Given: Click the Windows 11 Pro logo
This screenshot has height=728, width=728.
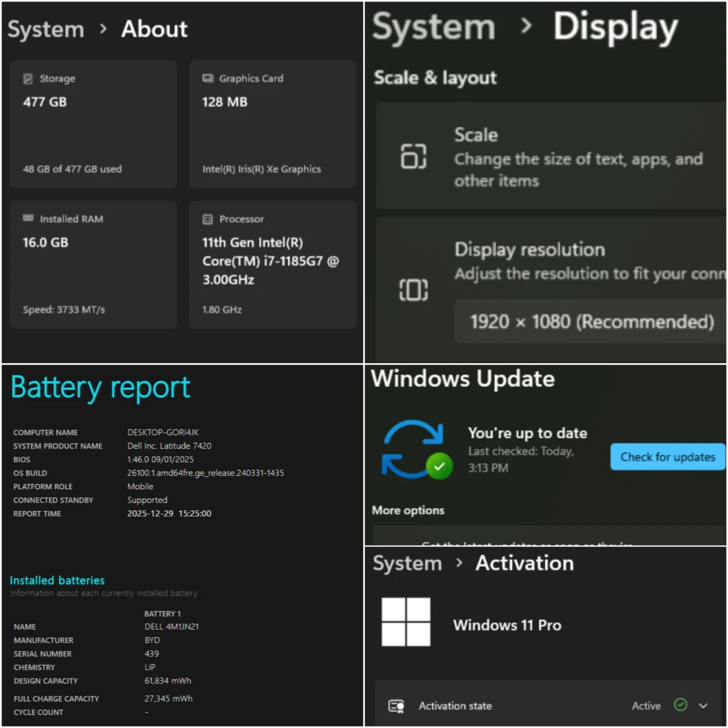Looking at the screenshot, I should [405, 622].
